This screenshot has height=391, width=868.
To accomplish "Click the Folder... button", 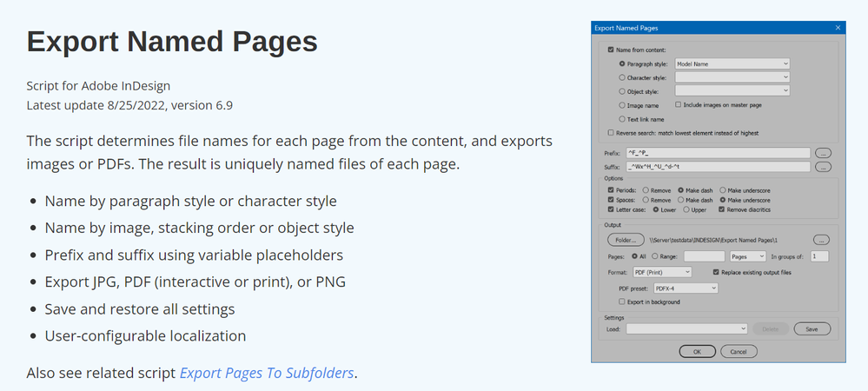I will pyautogui.click(x=626, y=240).
